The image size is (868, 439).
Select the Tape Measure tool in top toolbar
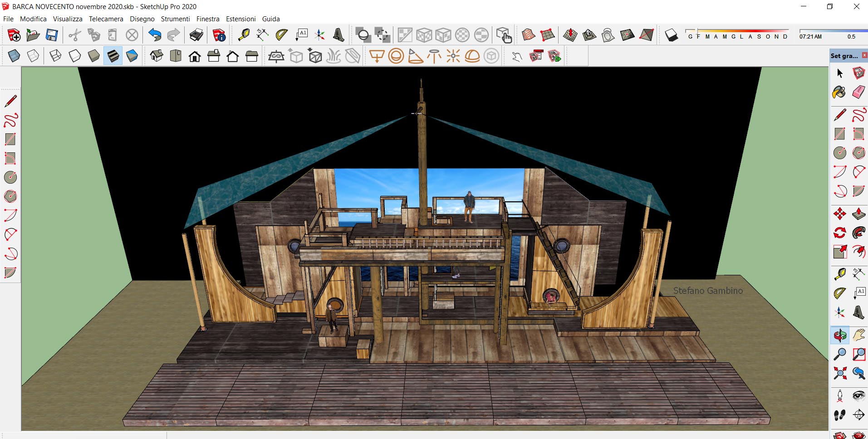244,35
